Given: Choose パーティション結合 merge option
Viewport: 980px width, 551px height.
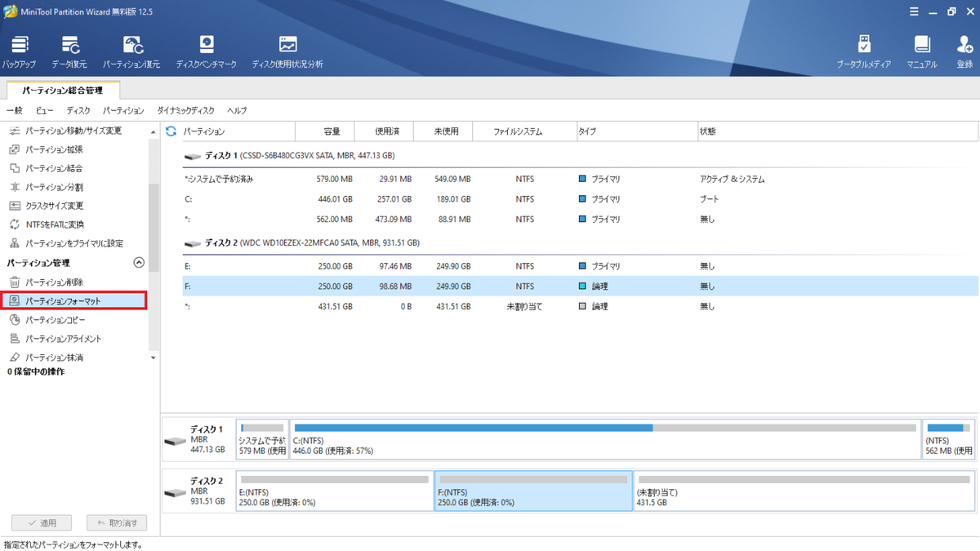Looking at the screenshot, I should pyautogui.click(x=47, y=168).
